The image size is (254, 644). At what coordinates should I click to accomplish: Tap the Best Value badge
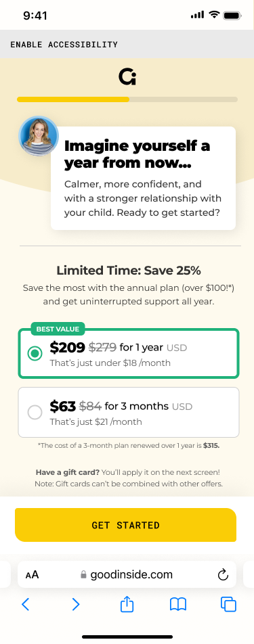click(x=58, y=329)
